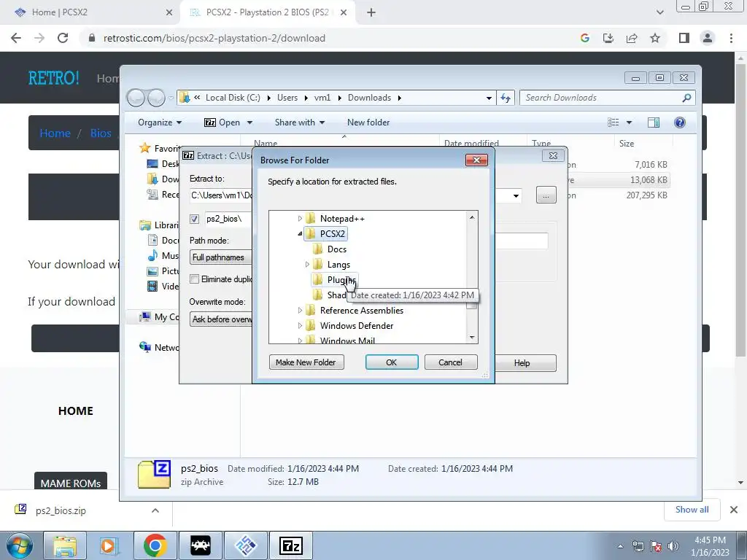This screenshot has width=747, height=560.
Task: Cancel the Browse For Folder dialog
Action: coord(450,362)
